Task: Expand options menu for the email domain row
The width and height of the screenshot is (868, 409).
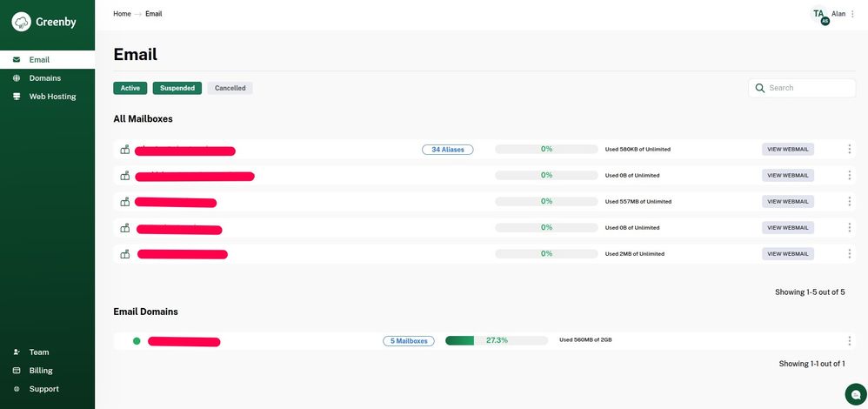Action: pos(849,341)
